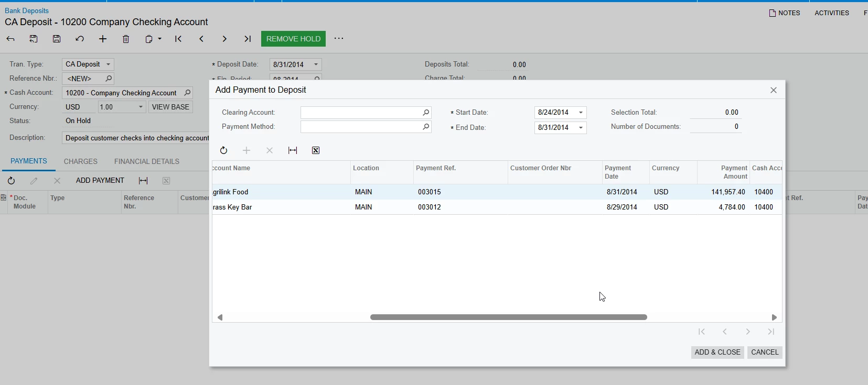Click the Cash Account lookup magnifier
The width and height of the screenshot is (868, 385).
(187, 93)
